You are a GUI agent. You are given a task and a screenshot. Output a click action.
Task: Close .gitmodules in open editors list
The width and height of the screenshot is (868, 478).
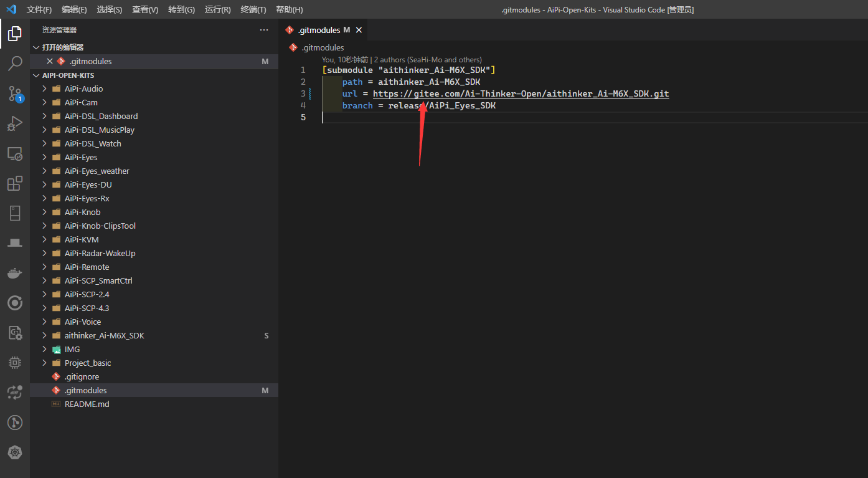pos(50,61)
